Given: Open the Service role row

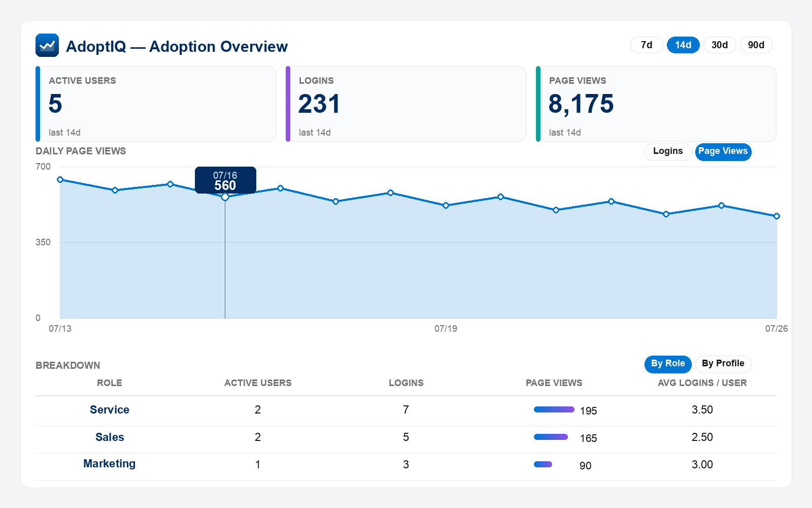Looking at the screenshot, I should point(406,410).
